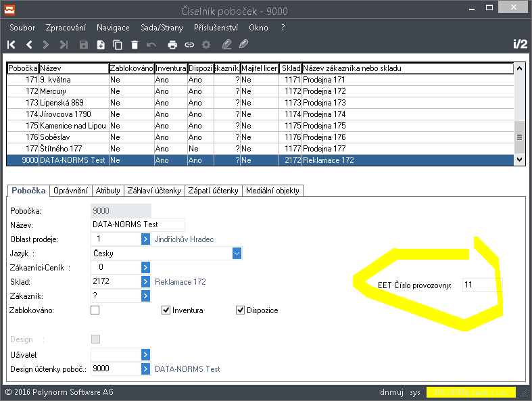Open the Jazyk language dropdown
Image resolution: width=532 pixels, height=401 pixels.
pyautogui.click(x=237, y=254)
